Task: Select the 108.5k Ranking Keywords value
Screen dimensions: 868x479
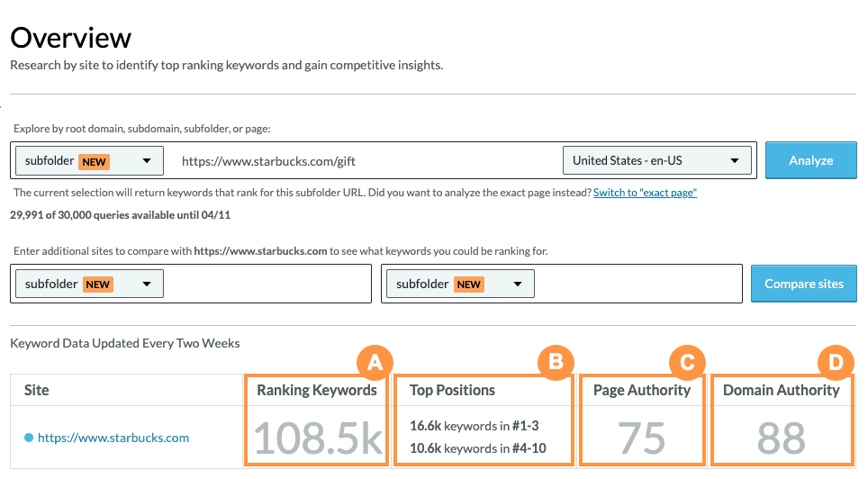Action: pyautogui.click(x=319, y=438)
